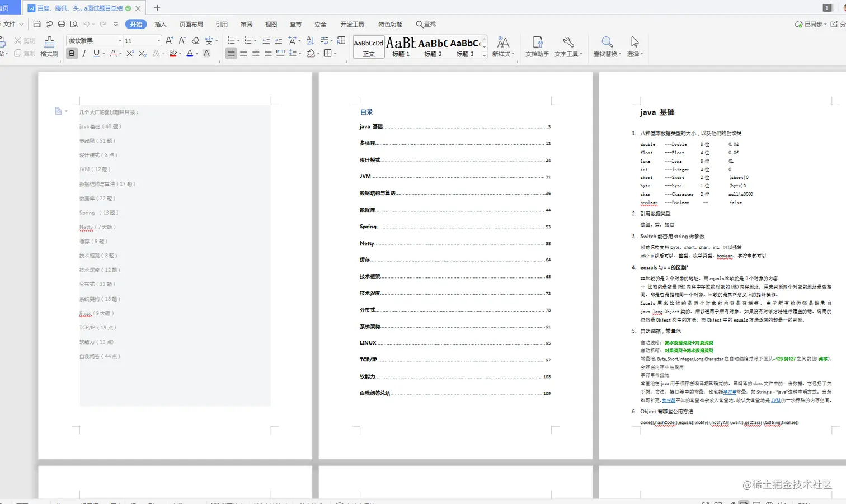The height and width of the screenshot is (504, 846).
Task: Click the Cut (剪切) button
Action: 25,40
